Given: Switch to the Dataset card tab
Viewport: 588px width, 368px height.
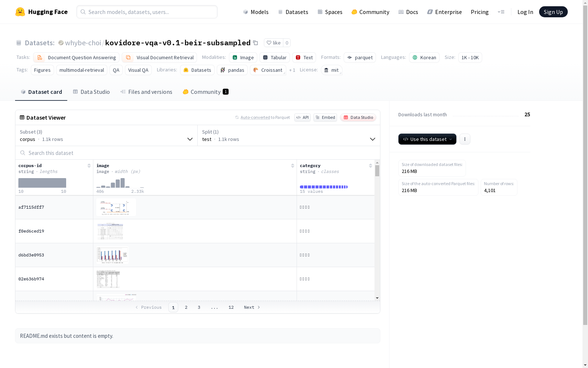Looking at the screenshot, I should [41, 92].
